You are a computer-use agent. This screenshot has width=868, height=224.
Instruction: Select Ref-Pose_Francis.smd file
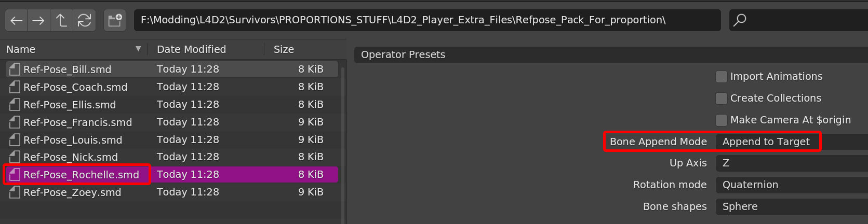[x=77, y=122]
